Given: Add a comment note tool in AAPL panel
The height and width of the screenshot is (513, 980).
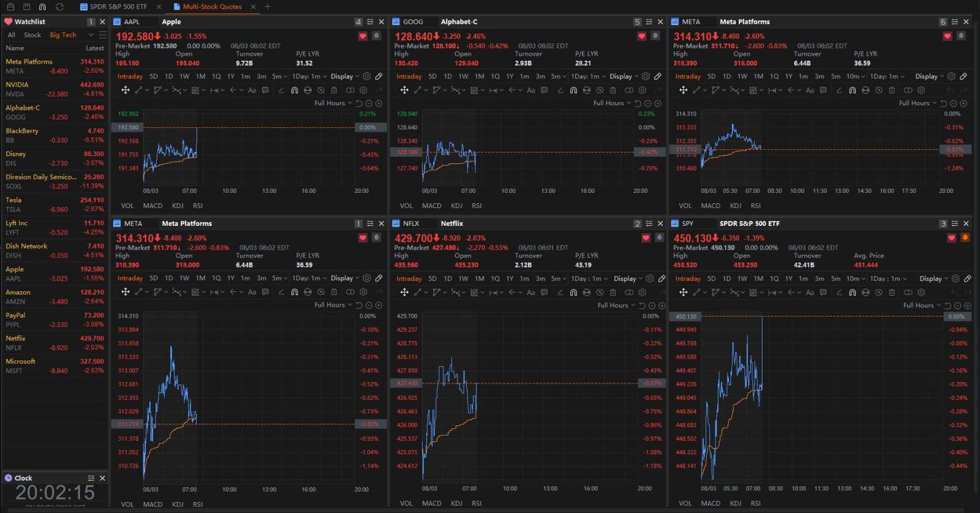Looking at the screenshot, I should [x=265, y=90].
